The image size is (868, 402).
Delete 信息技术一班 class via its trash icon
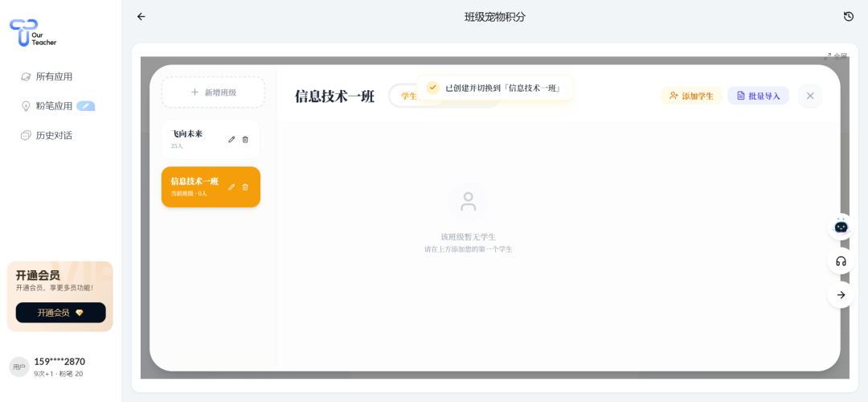tap(245, 187)
